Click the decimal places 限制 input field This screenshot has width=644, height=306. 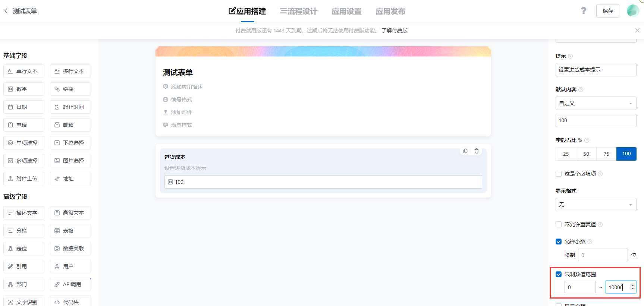click(603, 255)
